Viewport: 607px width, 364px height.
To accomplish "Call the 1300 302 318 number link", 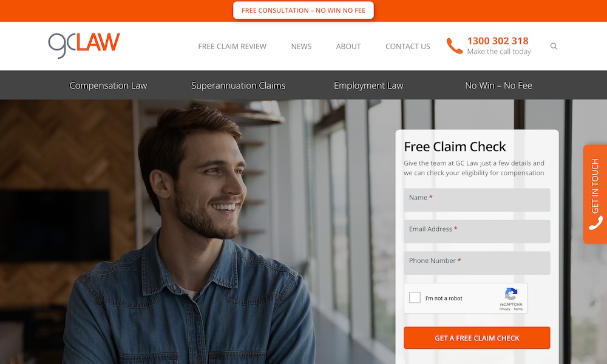I will [498, 41].
